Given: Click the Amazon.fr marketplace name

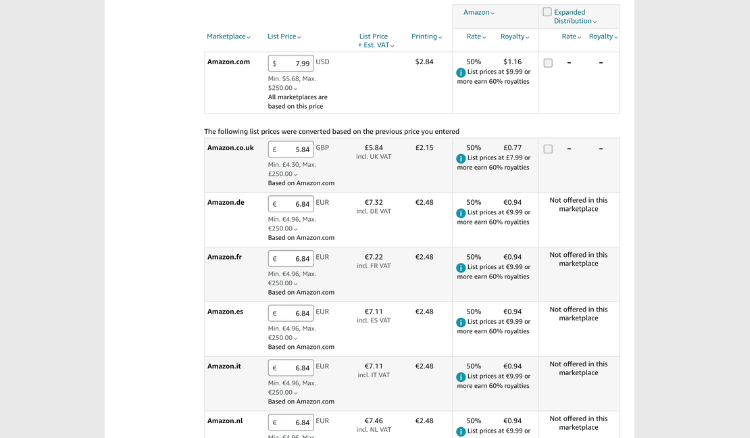Looking at the screenshot, I should [224, 257].
